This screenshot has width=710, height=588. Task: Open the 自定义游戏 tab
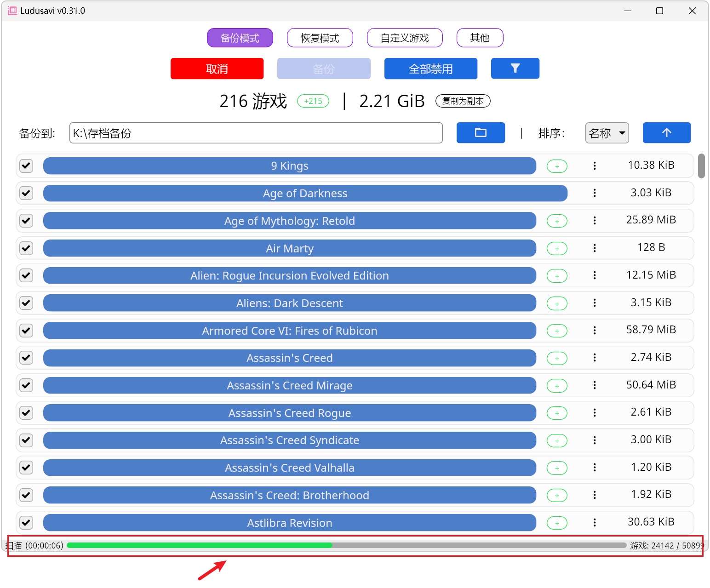[x=405, y=38]
